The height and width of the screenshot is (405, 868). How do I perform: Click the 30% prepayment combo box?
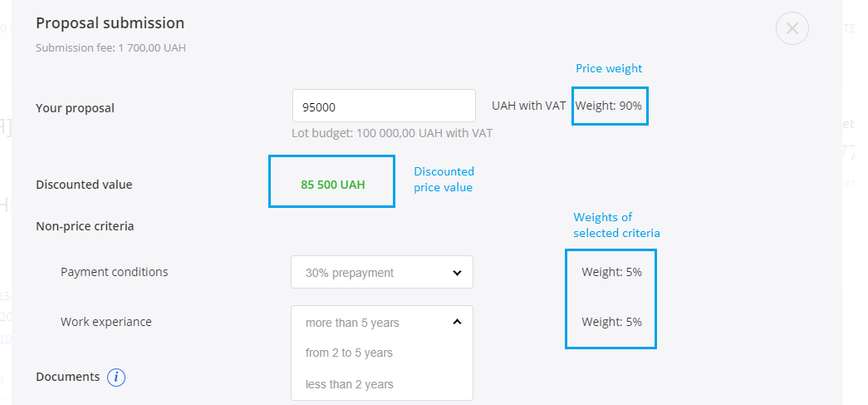[x=382, y=272]
